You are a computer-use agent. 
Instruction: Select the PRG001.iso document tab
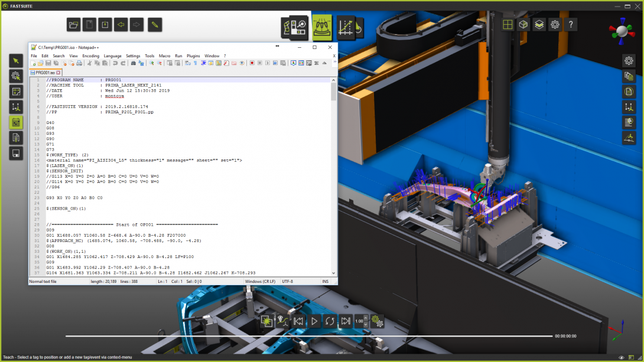click(45, 73)
